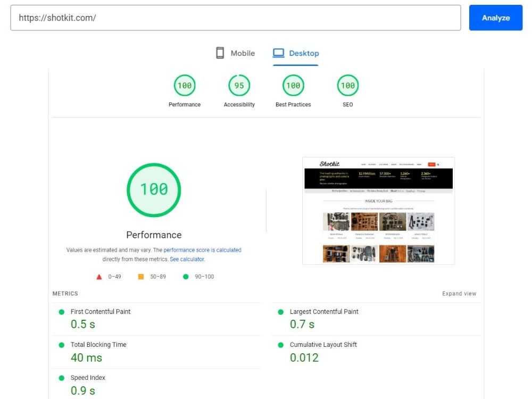Click the Shotkit page screenshot thumbnail
The height and width of the screenshot is (399, 532).
pyautogui.click(x=378, y=211)
